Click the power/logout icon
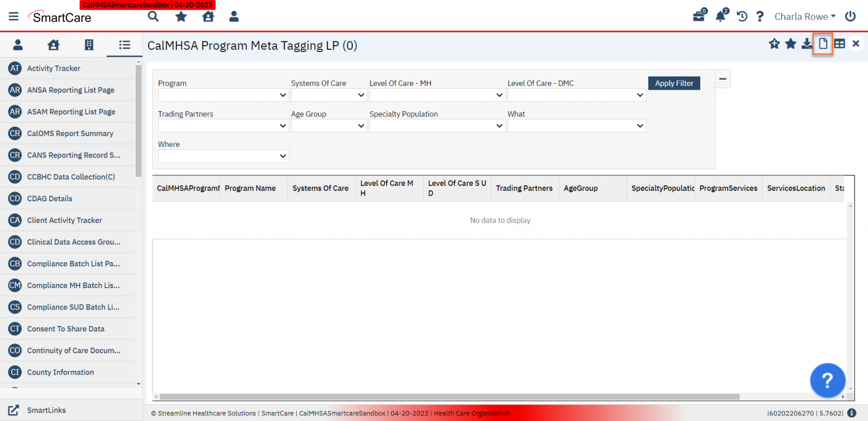 [850, 16]
